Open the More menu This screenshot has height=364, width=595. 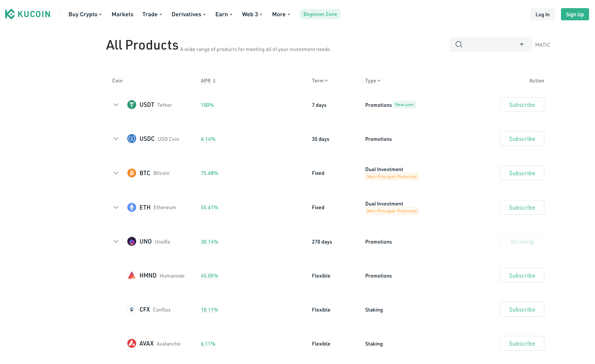281,14
